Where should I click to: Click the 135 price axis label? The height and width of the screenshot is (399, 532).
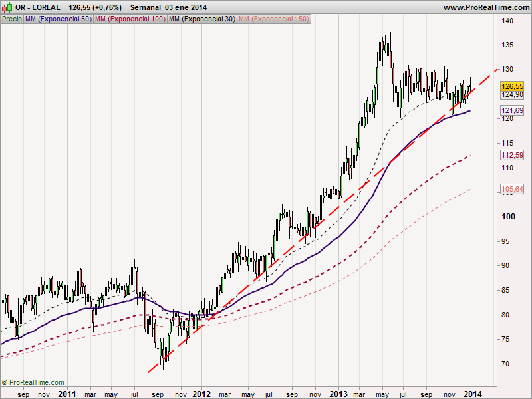[507, 45]
